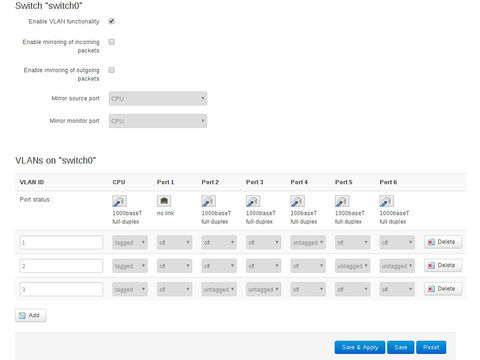Open VLAN 2 Port 6 untagged dropdown

[397, 266]
